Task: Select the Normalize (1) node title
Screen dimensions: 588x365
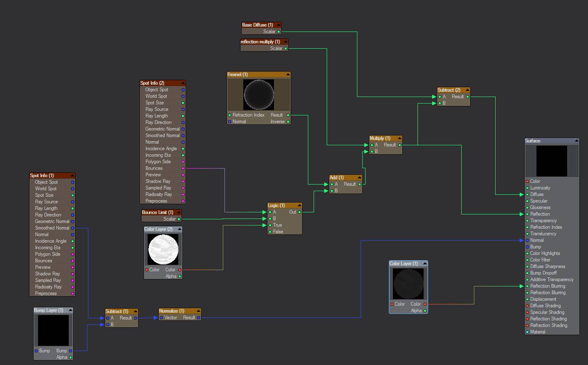Action: click(172, 311)
